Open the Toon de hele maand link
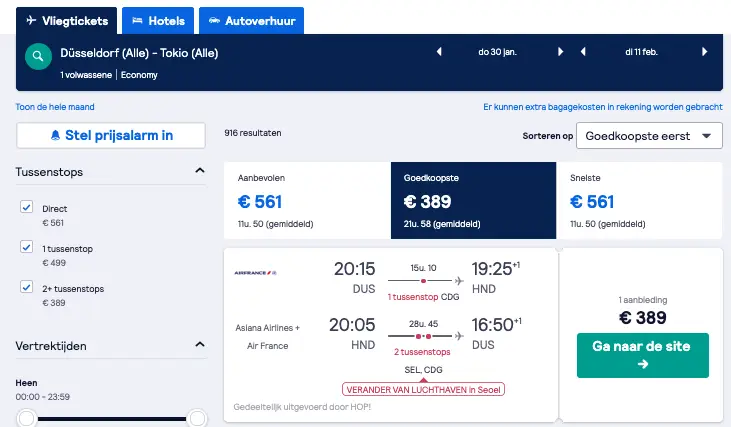This screenshot has width=731, height=427. (55, 107)
